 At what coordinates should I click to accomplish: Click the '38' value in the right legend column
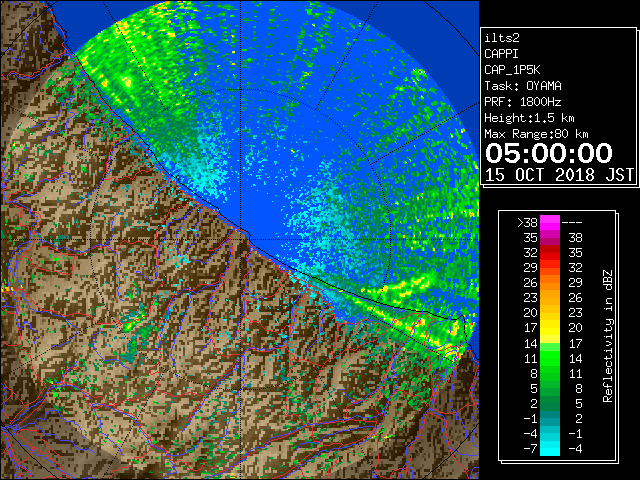[x=575, y=238]
